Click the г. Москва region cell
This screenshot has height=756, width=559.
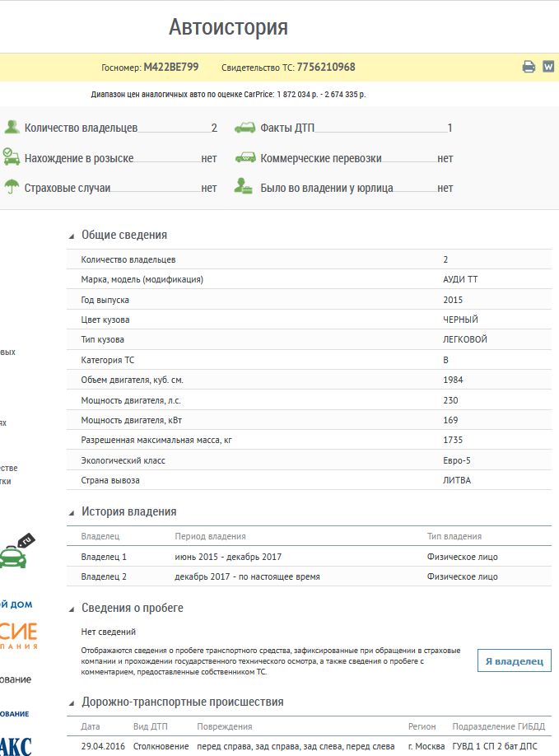(426, 746)
